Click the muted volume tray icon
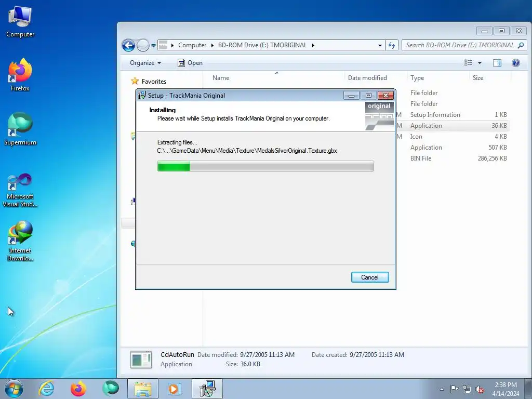 (480, 389)
